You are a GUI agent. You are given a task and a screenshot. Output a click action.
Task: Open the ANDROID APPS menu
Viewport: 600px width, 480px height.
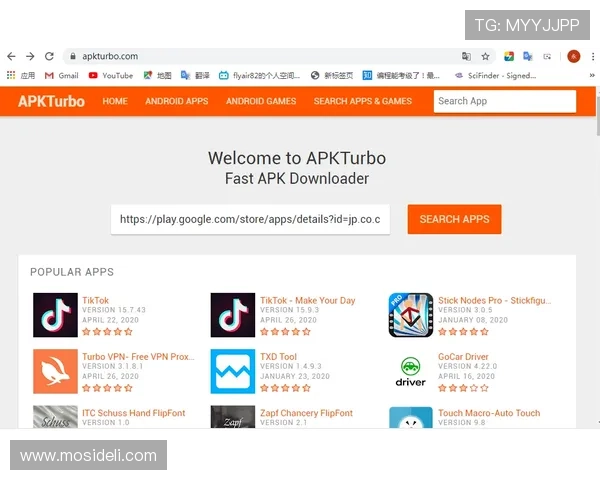(x=176, y=101)
